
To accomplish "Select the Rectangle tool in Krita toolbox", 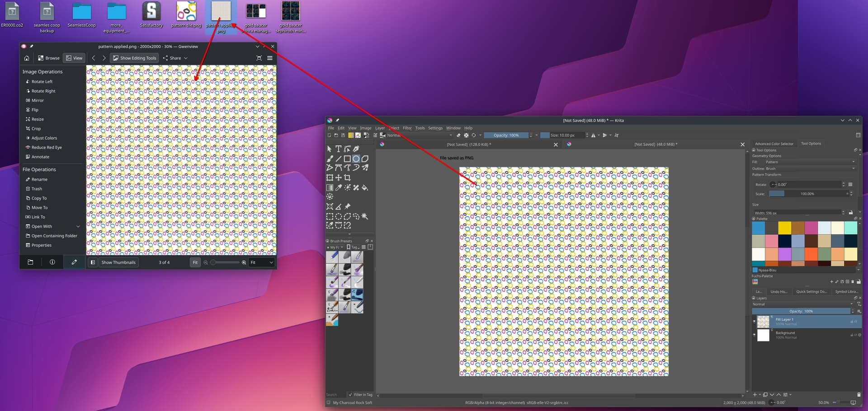I will tap(347, 159).
